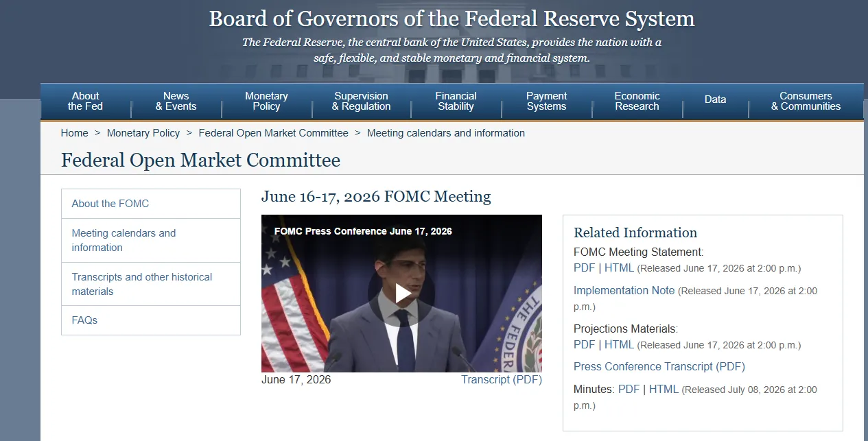The image size is (868, 441).
Task: Open the Transcript (PDF) link under the video
Action: tap(502, 379)
